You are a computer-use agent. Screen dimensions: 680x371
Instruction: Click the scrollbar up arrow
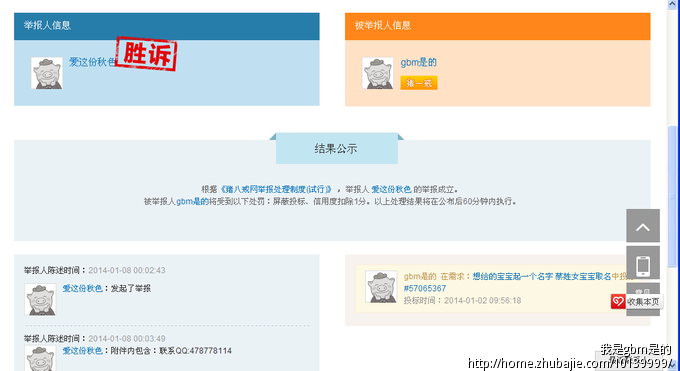(x=672, y=4)
